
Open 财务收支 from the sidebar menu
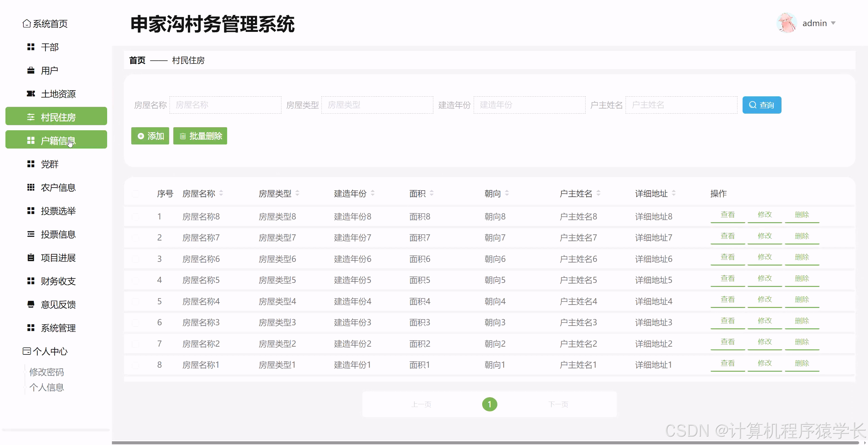click(x=58, y=281)
